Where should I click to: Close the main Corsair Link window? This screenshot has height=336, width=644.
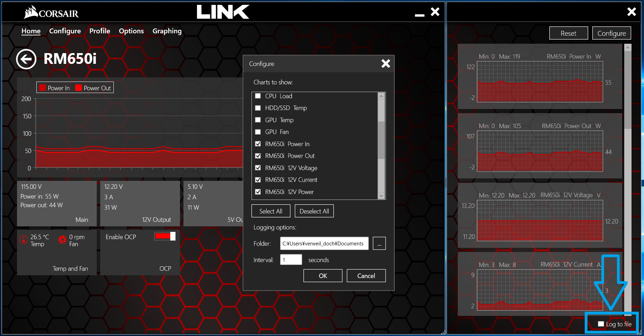pyautogui.click(x=435, y=12)
